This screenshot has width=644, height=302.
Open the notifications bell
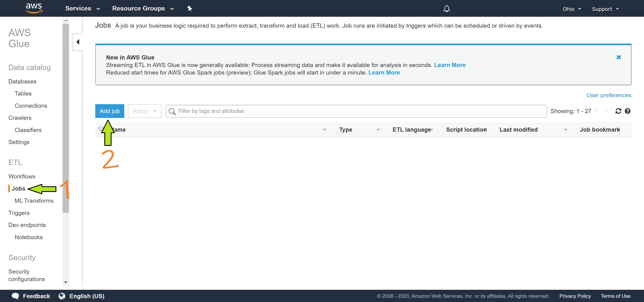point(446,9)
